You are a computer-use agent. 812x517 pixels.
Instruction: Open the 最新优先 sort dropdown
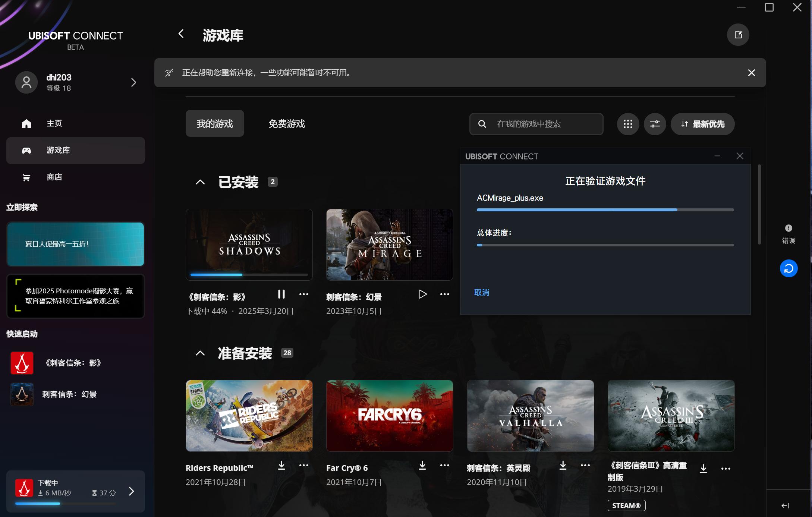click(702, 124)
